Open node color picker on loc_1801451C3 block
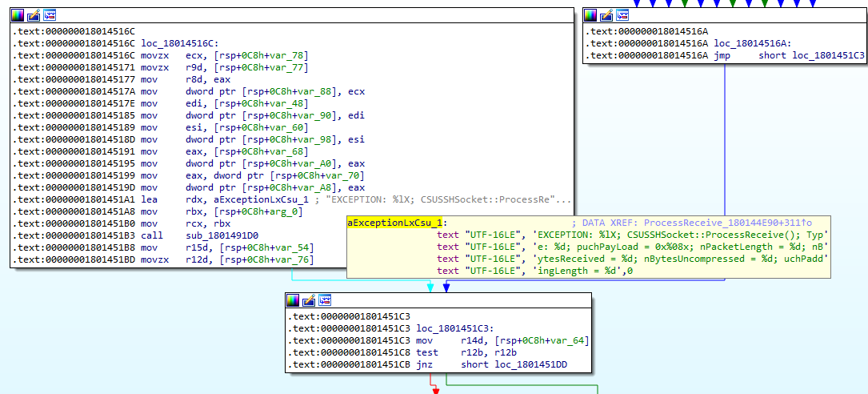This screenshot has height=394, width=868. click(x=294, y=300)
